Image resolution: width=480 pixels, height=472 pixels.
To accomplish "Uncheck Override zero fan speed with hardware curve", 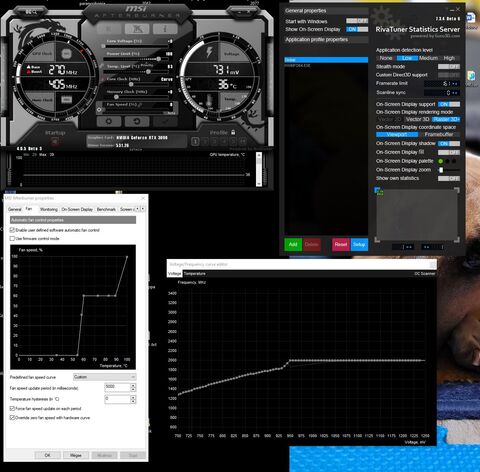I will click(12, 418).
